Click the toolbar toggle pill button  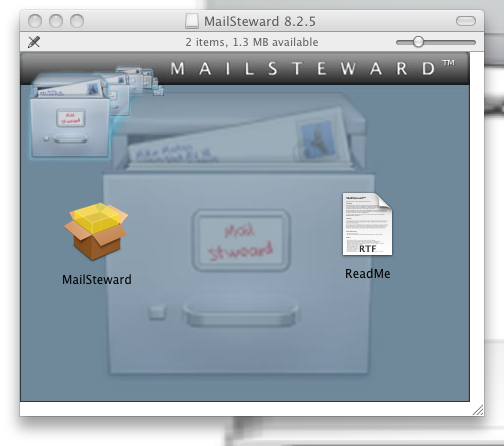pyautogui.click(x=466, y=21)
